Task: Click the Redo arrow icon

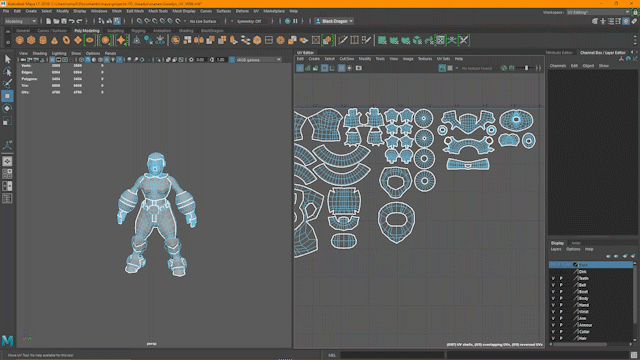Action: 79,21
